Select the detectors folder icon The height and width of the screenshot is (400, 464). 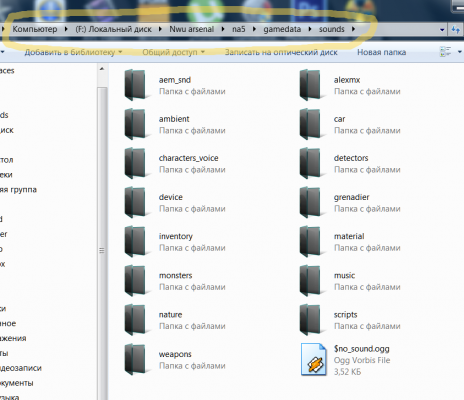click(x=310, y=163)
